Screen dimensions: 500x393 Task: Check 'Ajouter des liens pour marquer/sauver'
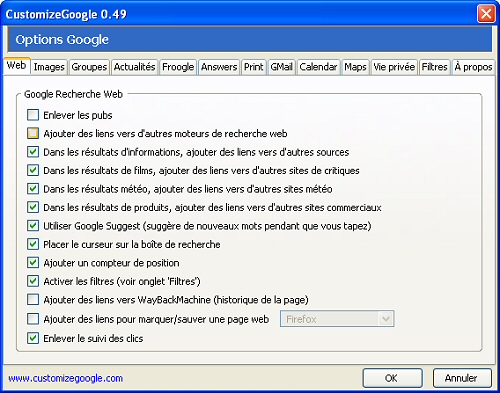point(33,319)
